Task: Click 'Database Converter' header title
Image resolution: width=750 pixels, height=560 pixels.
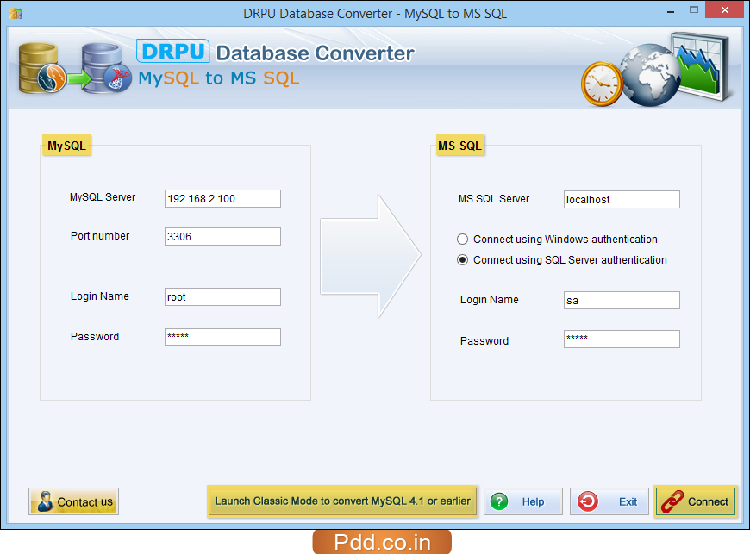Action: (315, 53)
